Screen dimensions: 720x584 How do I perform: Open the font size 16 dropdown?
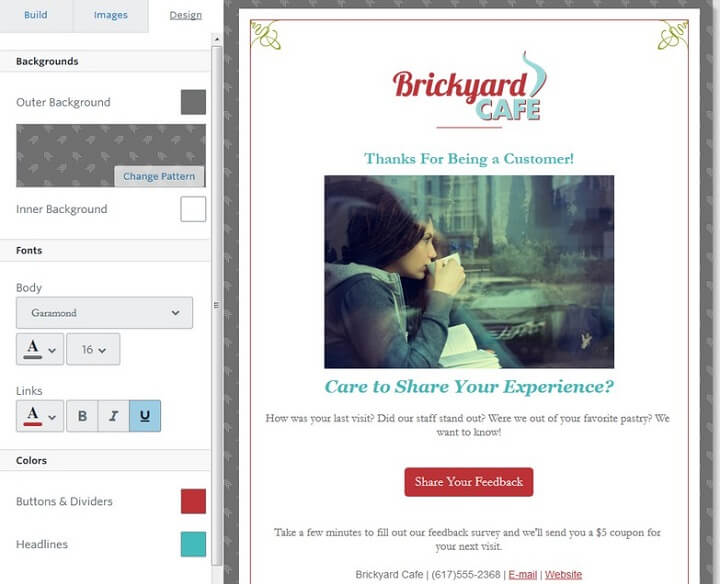[93, 349]
